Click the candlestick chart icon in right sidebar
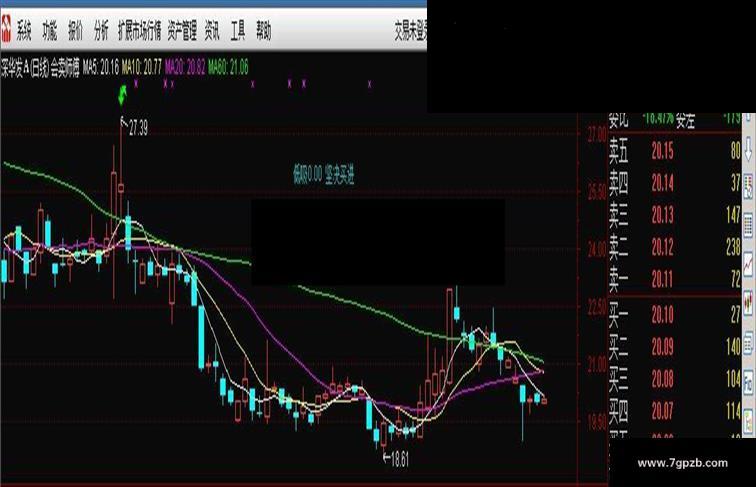Screen dimensions: 756x487 (x=748, y=304)
